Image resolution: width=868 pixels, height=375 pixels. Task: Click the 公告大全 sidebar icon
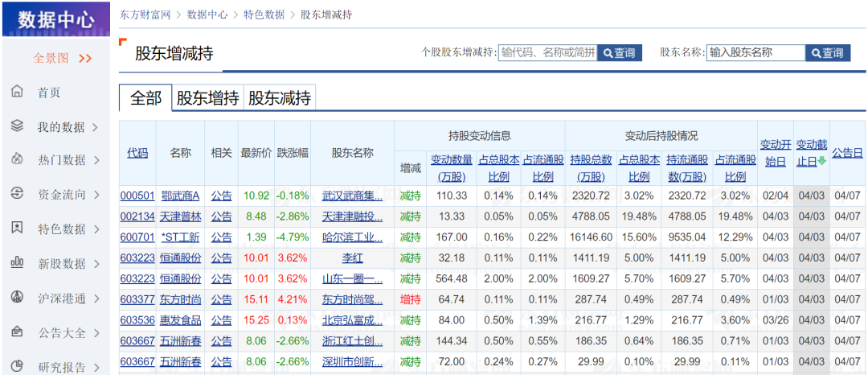pyautogui.click(x=17, y=332)
